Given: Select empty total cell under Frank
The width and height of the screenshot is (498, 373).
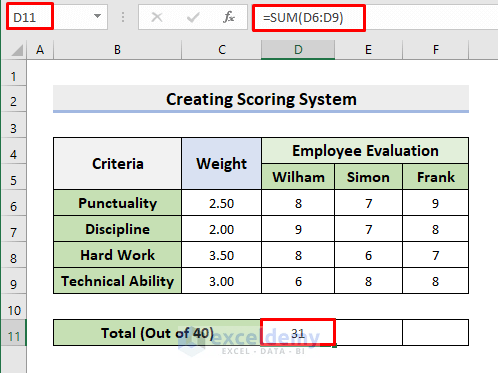Looking at the screenshot, I should coord(436,333).
